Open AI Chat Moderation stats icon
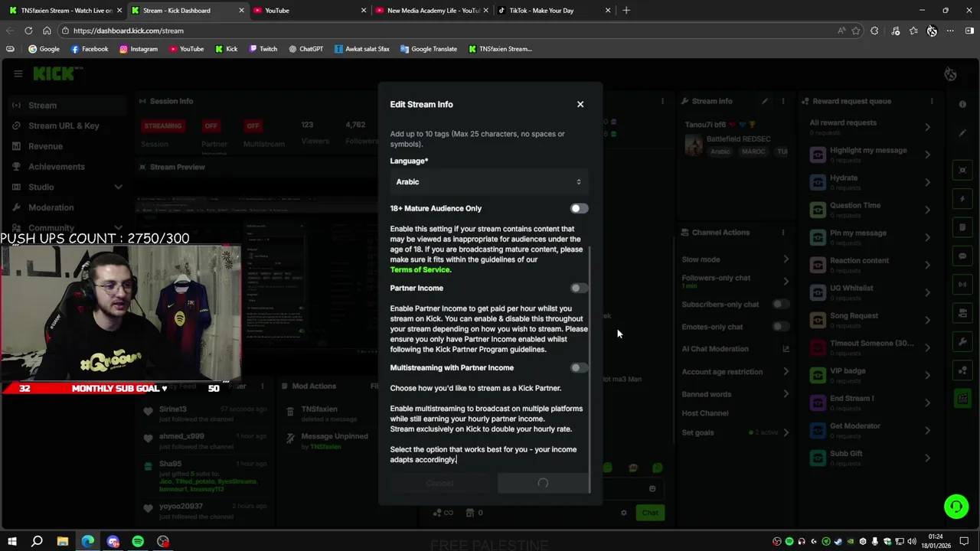The height and width of the screenshot is (551, 980). pyautogui.click(x=786, y=349)
